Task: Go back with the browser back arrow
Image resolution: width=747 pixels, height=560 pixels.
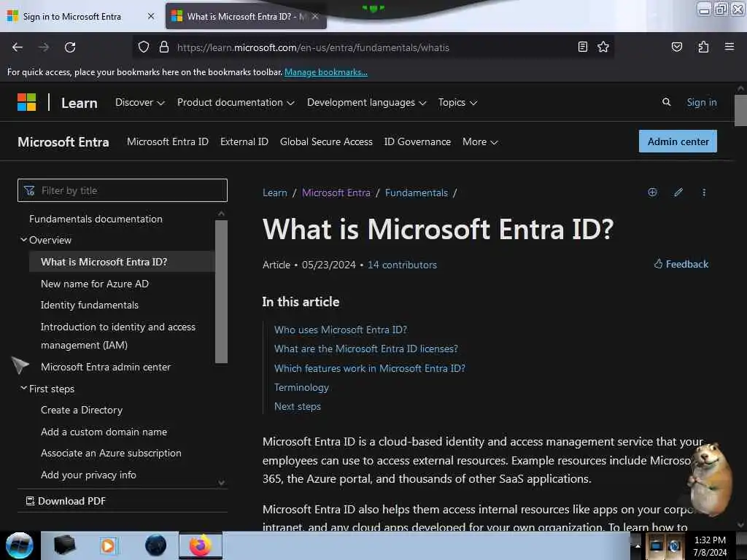Action: pyautogui.click(x=18, y=47)
